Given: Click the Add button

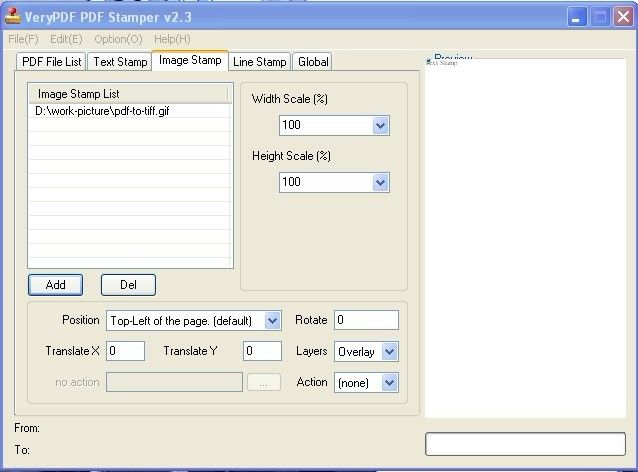Looking at the screenshot, I should [x=55, y=285].
